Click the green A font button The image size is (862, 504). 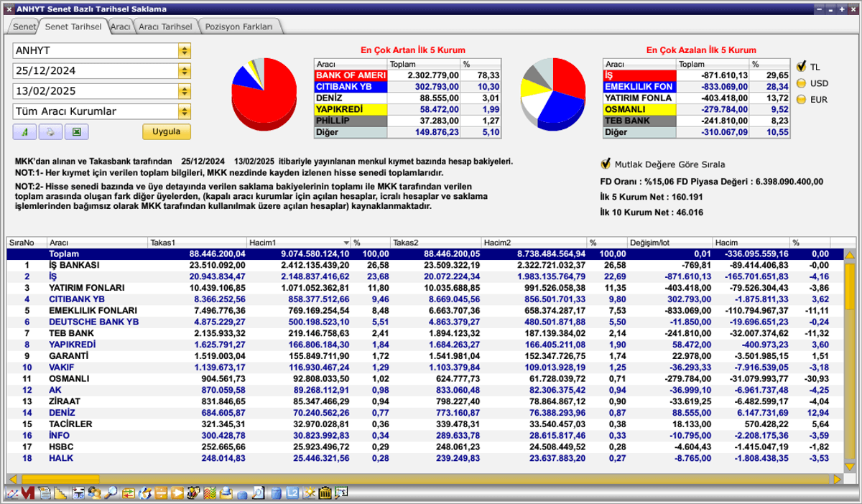[x=24, y=132]
